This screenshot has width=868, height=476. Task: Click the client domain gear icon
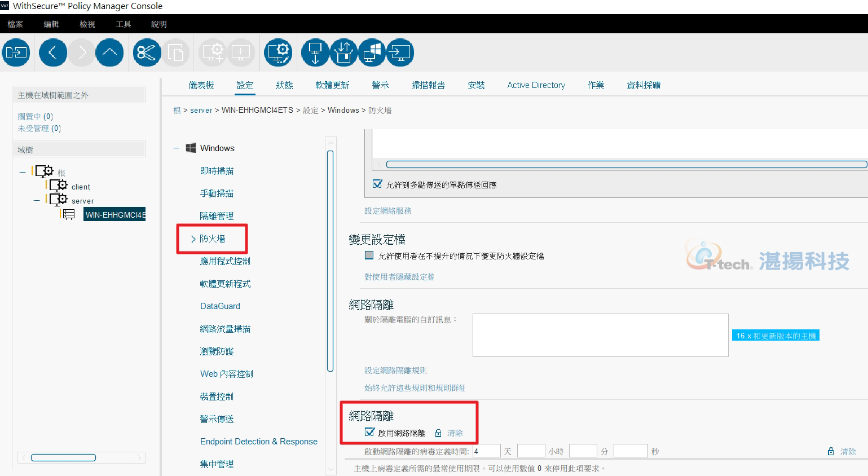(x=59, y=185)
